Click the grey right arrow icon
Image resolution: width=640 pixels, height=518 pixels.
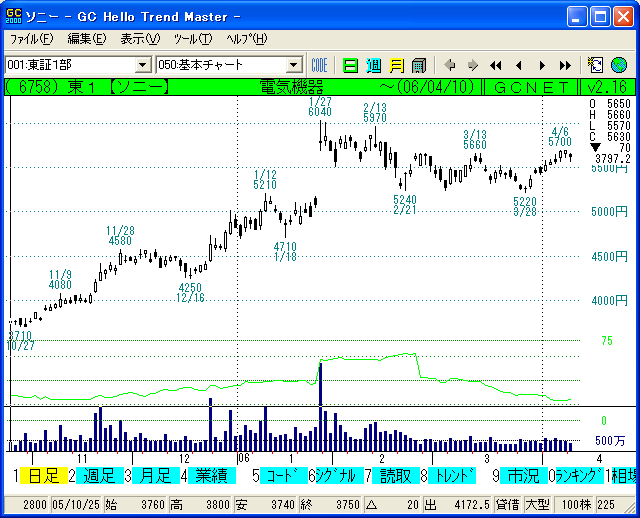coord(473,65)
